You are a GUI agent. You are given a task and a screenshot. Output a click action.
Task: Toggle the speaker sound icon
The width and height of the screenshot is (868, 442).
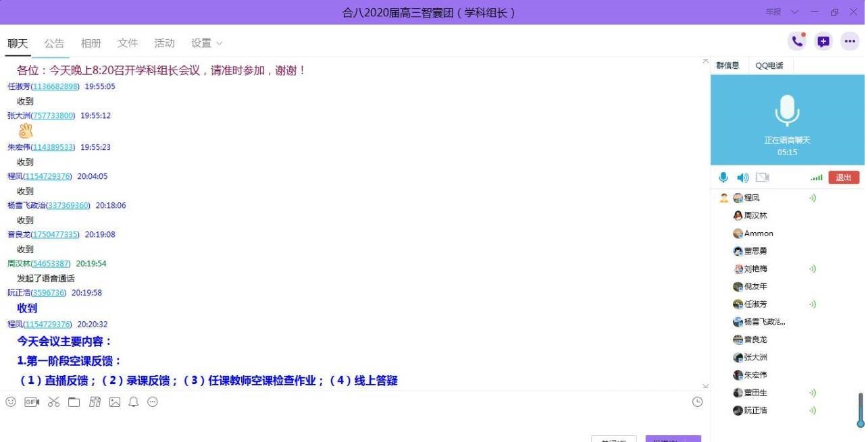(x=742, y=177)
